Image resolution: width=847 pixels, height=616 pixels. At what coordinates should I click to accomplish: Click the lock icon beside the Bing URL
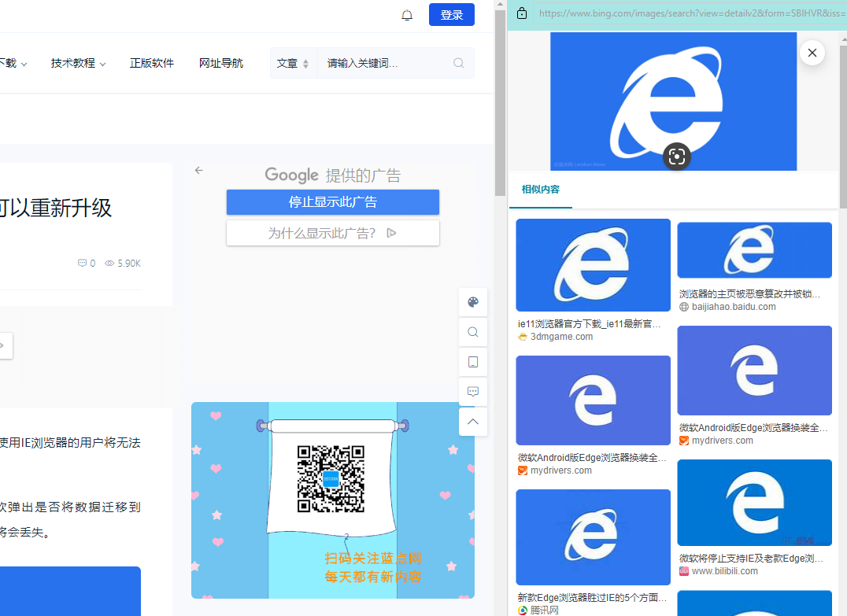pyautogui.click(x=521, y=13)
